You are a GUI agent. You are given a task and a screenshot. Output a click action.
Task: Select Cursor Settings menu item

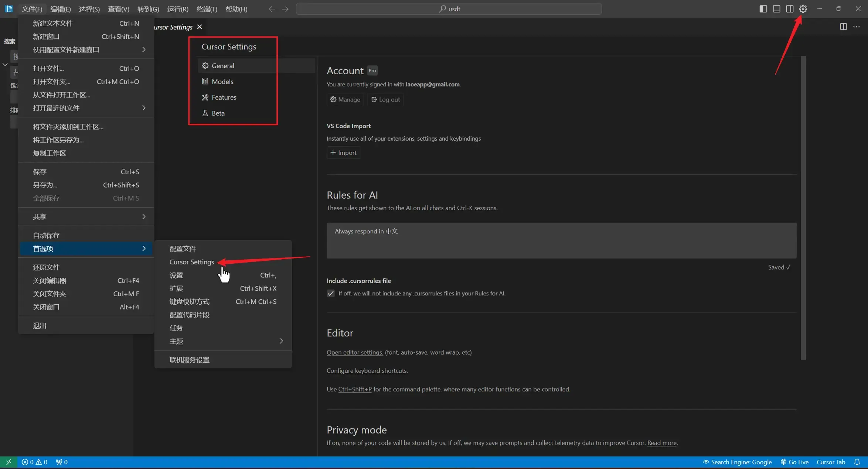pos(191,262)
